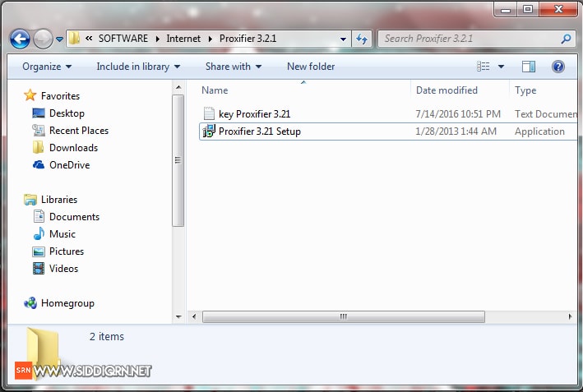Select Proxifier 3.2.1 breadcrumb segment
Image resolution: width=583 pixels, height=392 pixels.
[x=248, y=39]
